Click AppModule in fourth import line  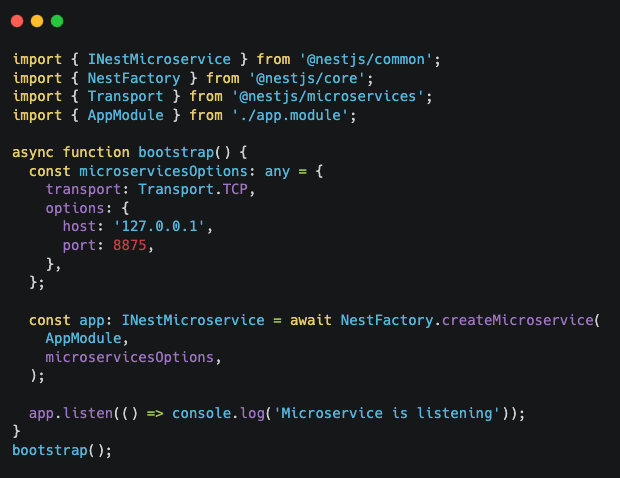125,115
